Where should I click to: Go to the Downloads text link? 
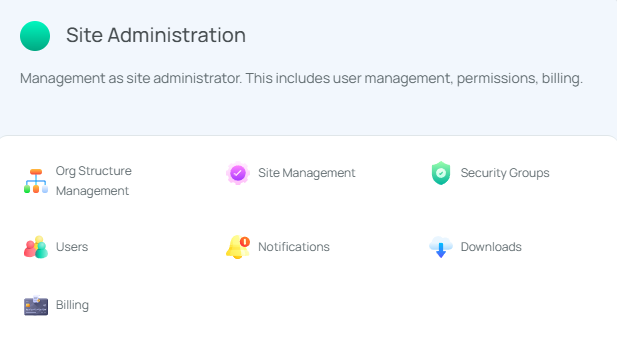click(491, 247)
